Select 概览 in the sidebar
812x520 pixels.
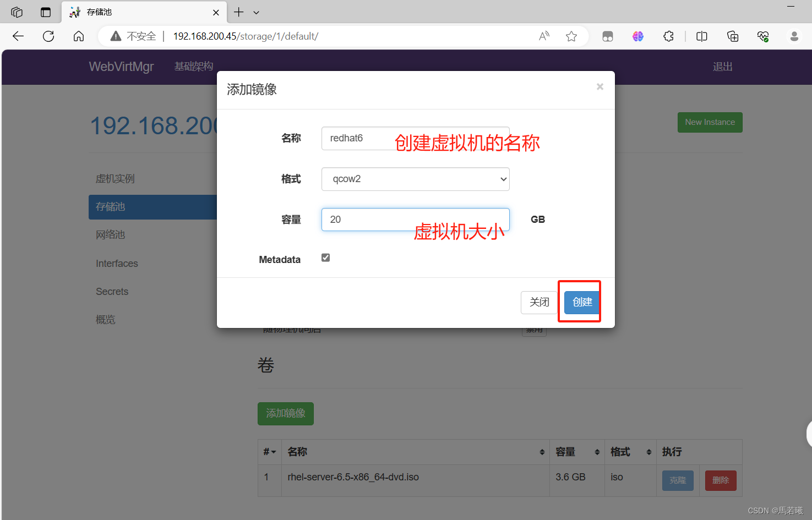[106, 320]
